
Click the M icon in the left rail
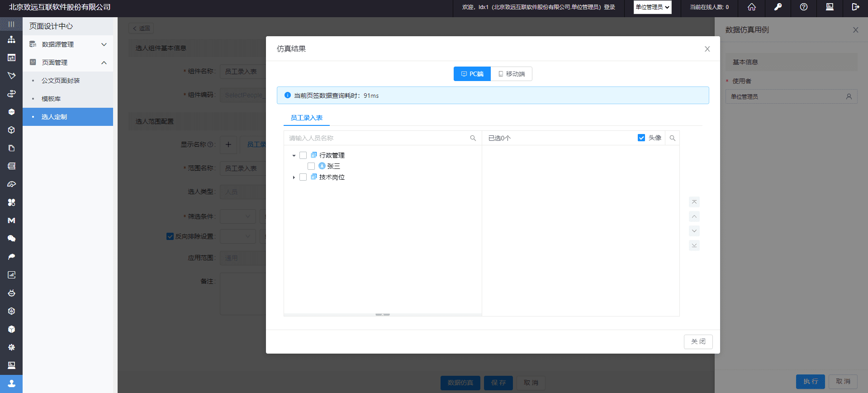pyautogui.click(x=11, y=220)
